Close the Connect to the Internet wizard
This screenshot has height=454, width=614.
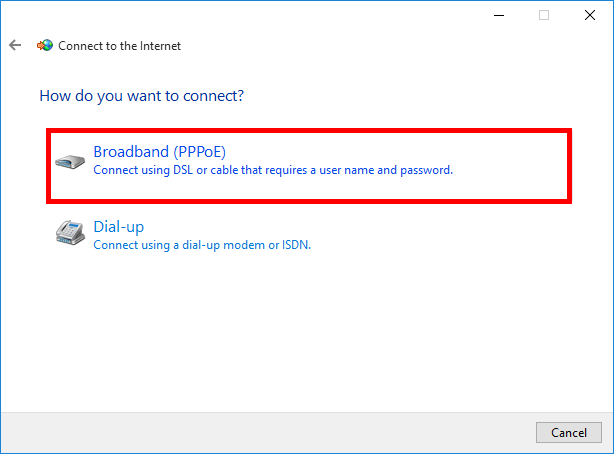590,15
